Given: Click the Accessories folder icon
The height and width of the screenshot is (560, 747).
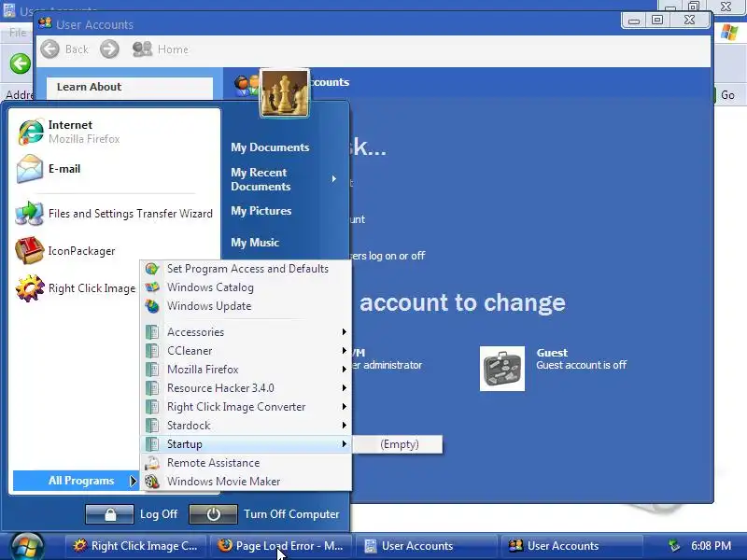Looking at the screenshot, I should pos(152,332).
